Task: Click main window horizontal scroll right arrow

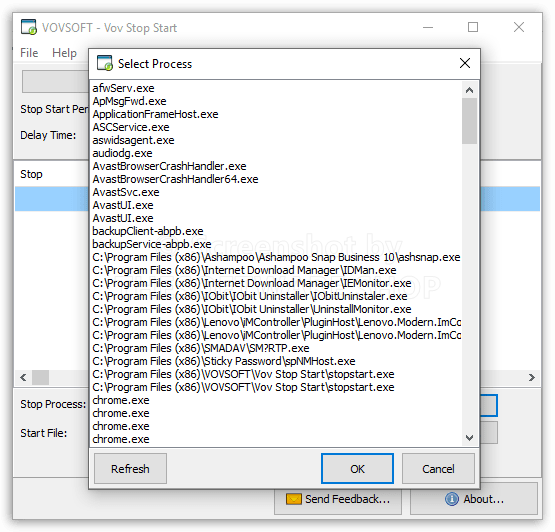Action: [532, 377]
